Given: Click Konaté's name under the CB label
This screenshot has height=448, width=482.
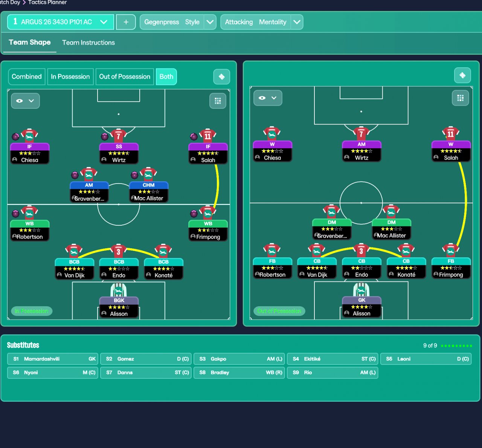Looking at the screenshot, I should pos(406,275).
